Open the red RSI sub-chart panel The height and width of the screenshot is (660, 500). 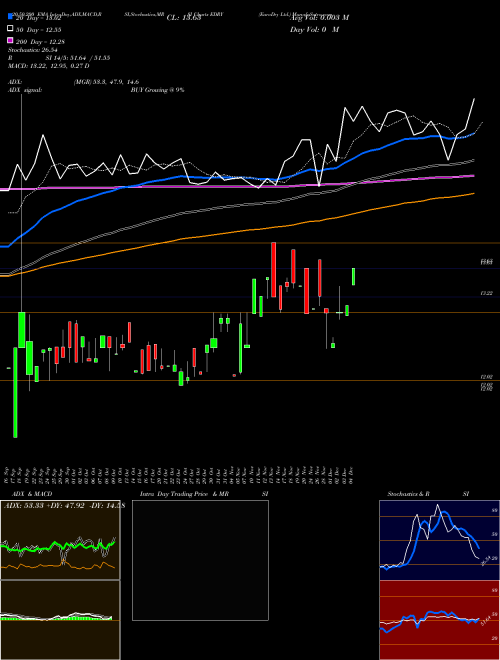[439, 620]
